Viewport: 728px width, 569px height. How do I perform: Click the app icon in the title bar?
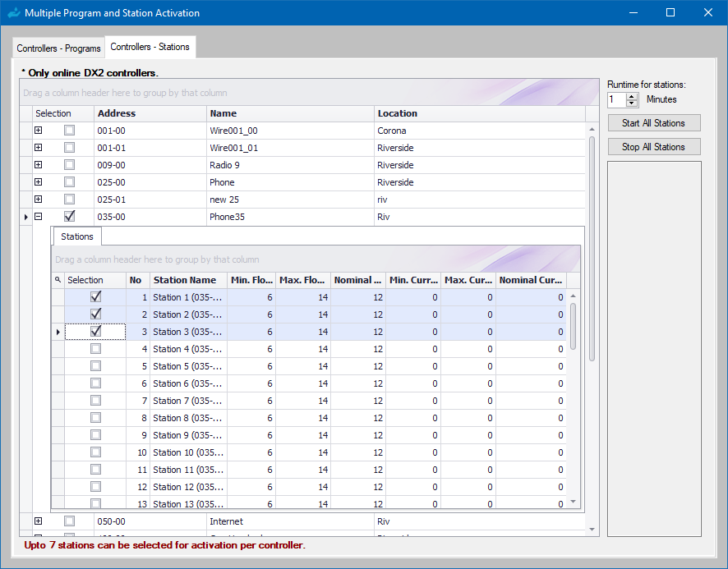point(14,12)
